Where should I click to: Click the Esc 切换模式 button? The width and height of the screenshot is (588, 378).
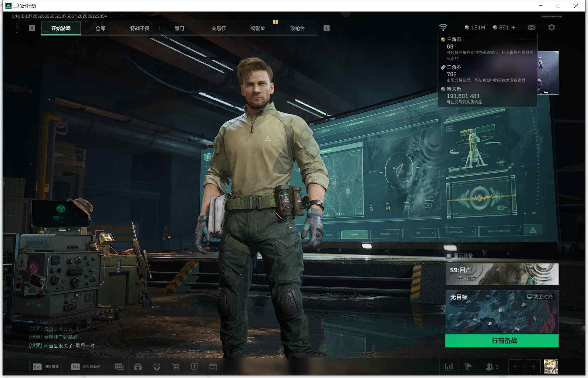pyautogui.click(x=46, y=367)
